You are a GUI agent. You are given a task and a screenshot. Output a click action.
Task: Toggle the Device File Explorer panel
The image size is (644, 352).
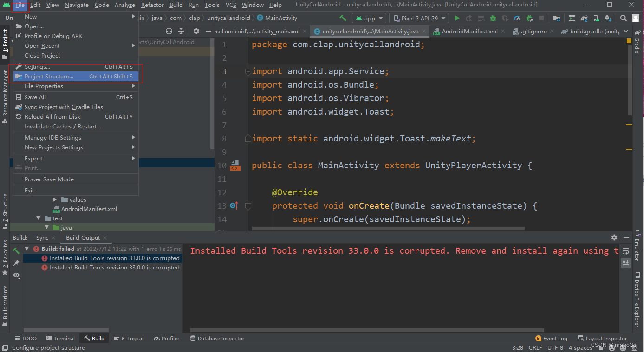click(x=637, y=299)
